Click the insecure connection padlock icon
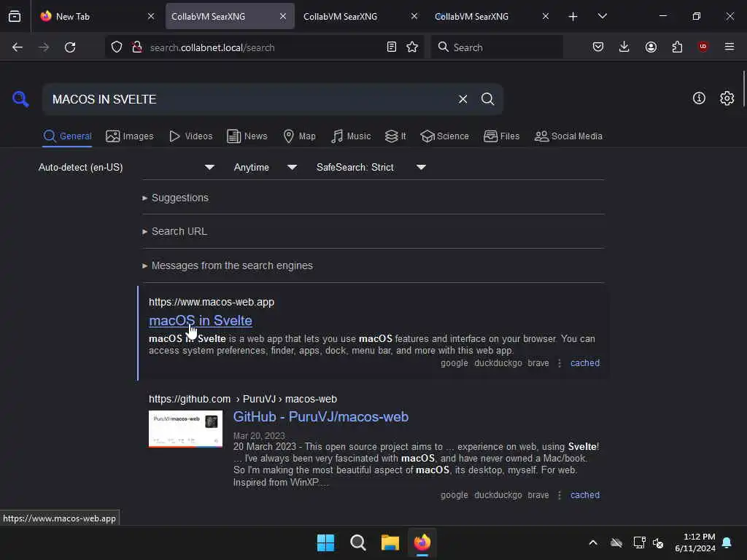 pos(137,47)
